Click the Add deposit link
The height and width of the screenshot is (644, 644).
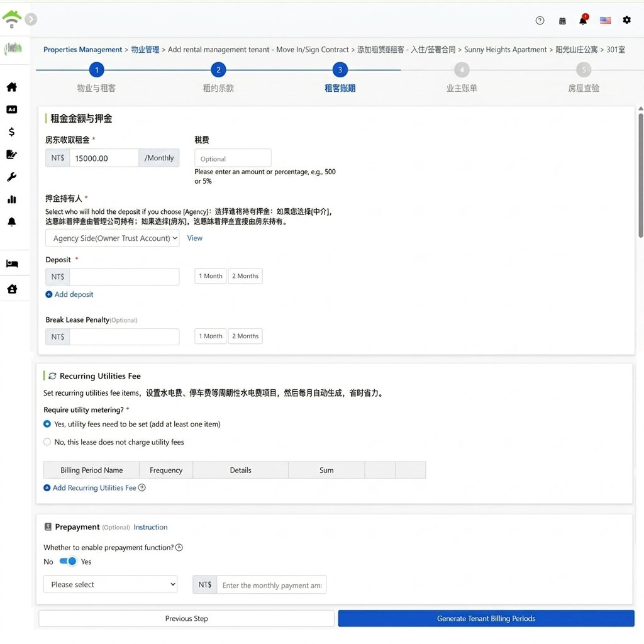(x=74, y=294)
